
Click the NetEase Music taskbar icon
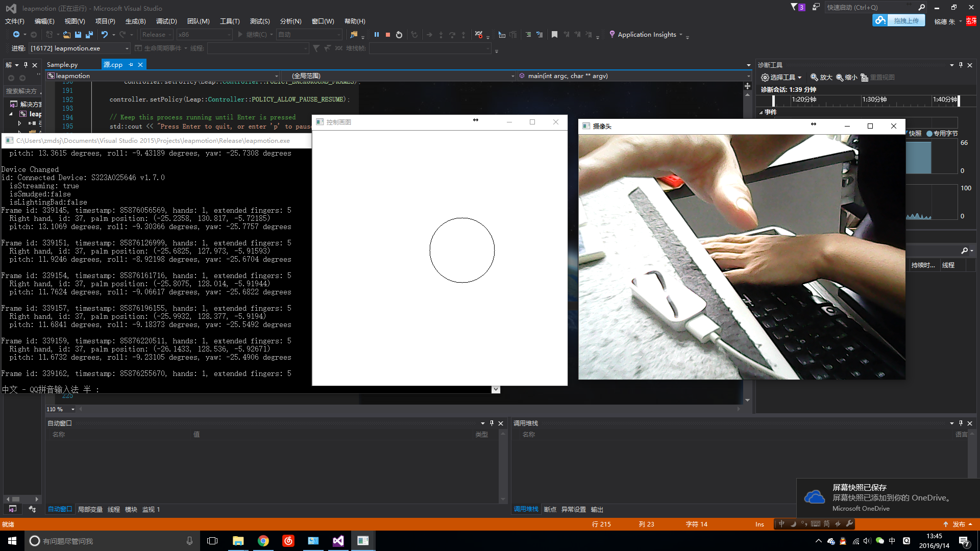(288, 541)
